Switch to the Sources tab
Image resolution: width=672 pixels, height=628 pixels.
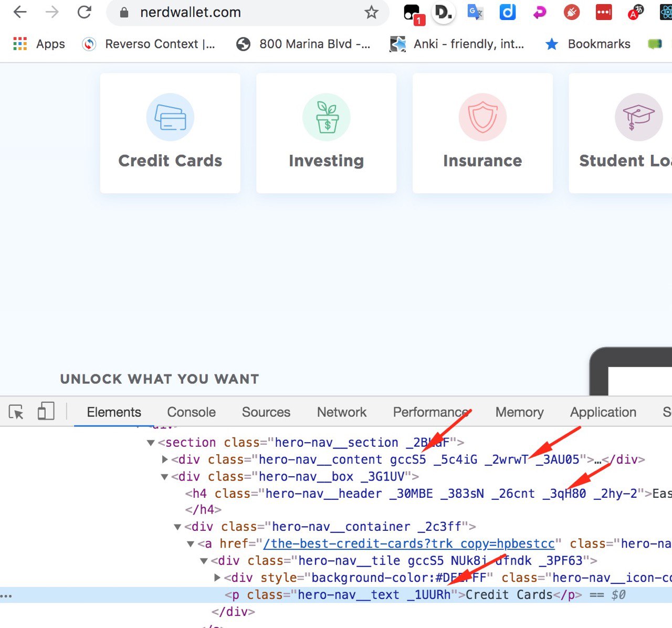click(266, 412)
